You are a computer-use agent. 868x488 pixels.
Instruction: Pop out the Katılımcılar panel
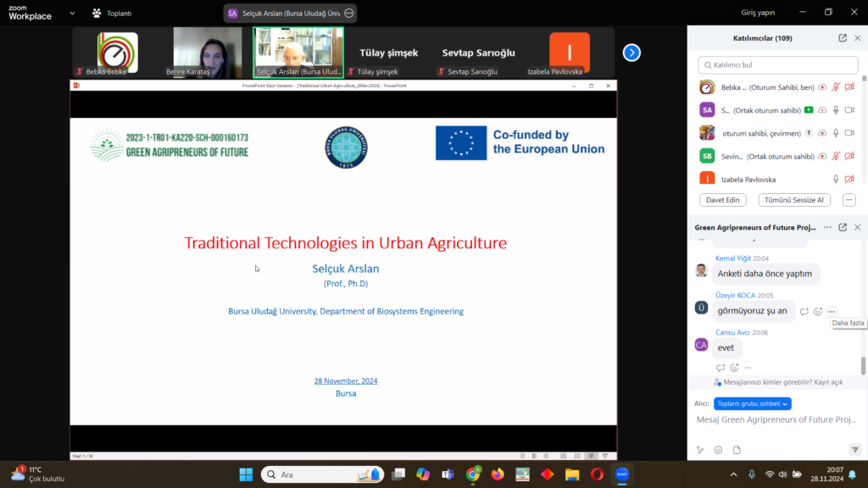(x=842, y=38)
